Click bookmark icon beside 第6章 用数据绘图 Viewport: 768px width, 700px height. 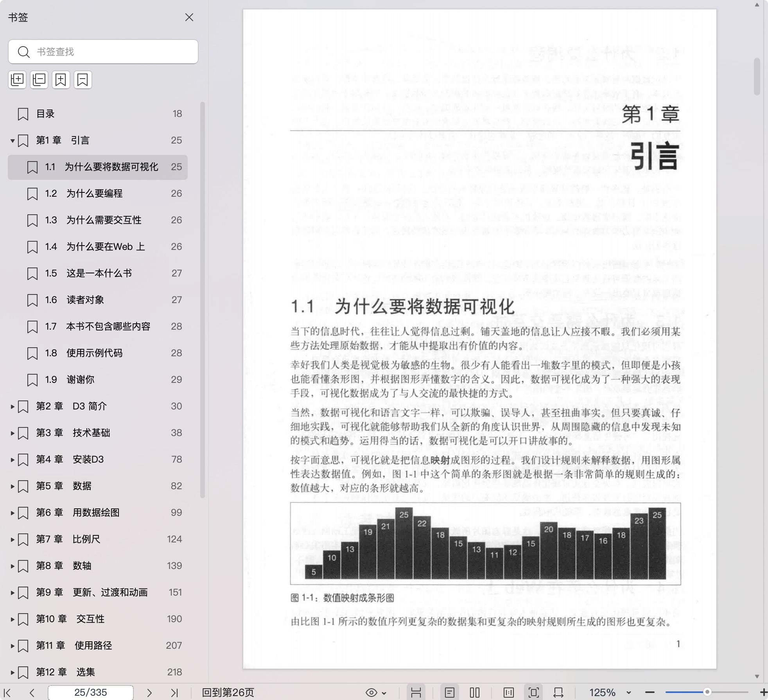(23, 513)
